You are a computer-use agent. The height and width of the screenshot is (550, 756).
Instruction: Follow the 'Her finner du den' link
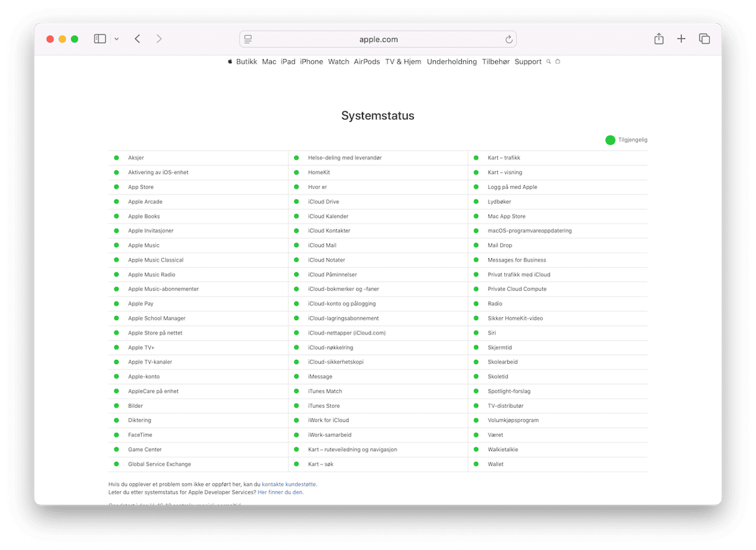[280, 492]
